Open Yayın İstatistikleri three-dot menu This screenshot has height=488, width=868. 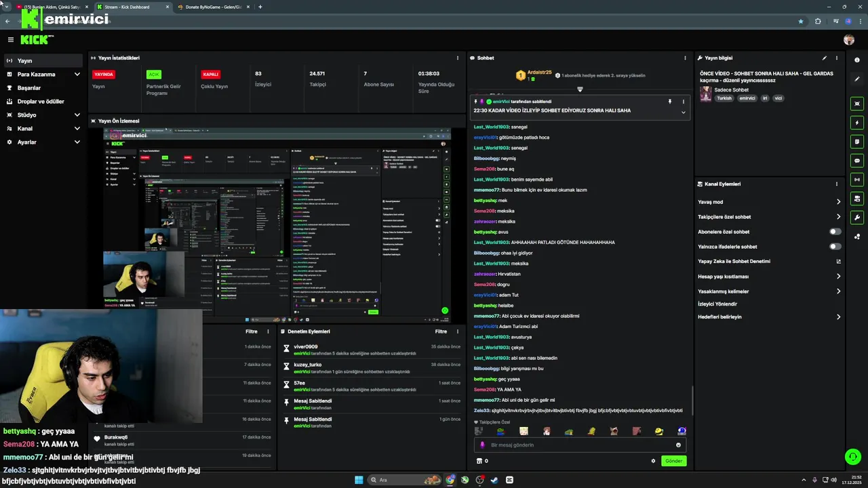click(458, 58)
